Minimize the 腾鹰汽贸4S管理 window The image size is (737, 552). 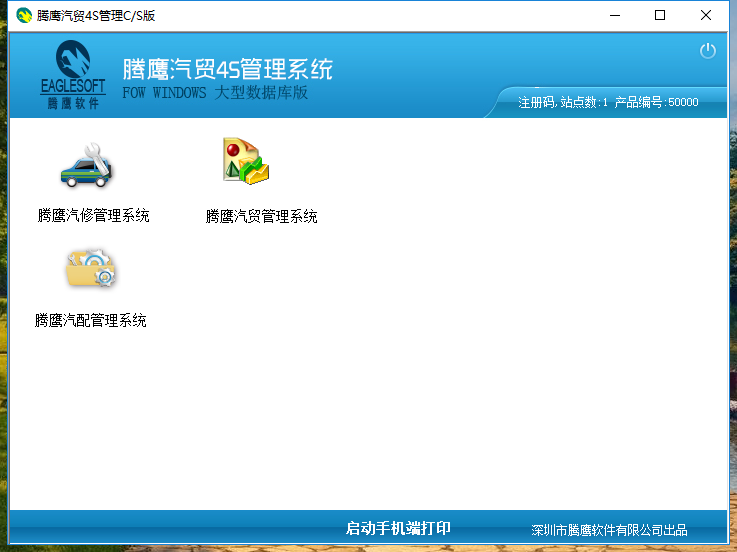615,16
